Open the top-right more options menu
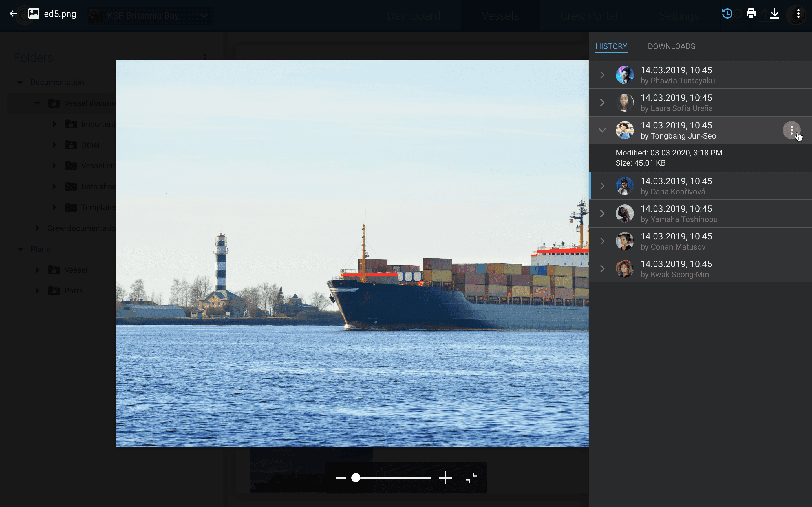 [x=798, y=14]
